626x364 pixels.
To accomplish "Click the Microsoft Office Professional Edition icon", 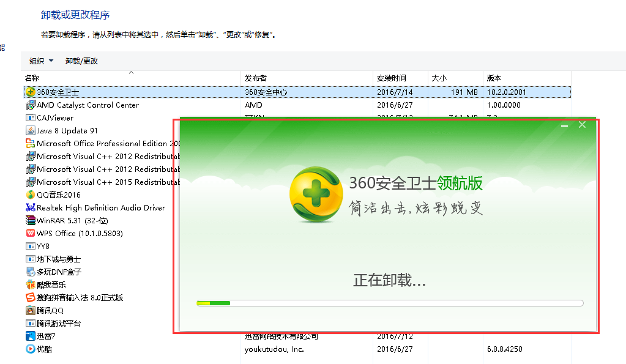I will point(31,143).
